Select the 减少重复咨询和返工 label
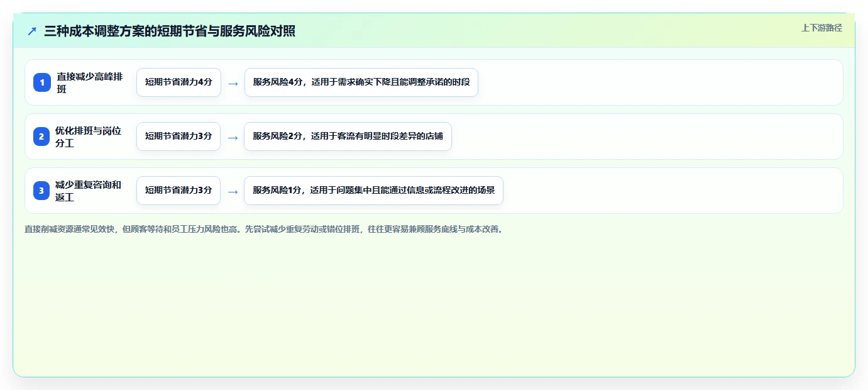The width and height of the screenshot is (868, 390). 89,191
